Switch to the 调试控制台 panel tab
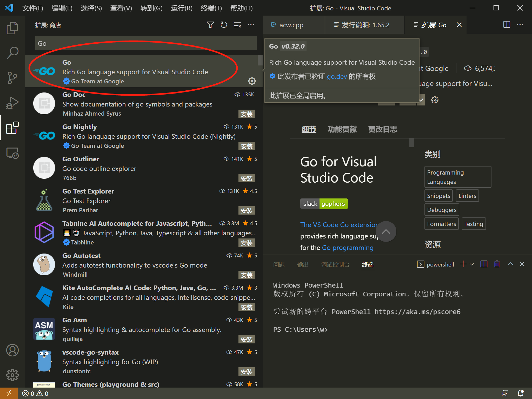 (335, 264)
